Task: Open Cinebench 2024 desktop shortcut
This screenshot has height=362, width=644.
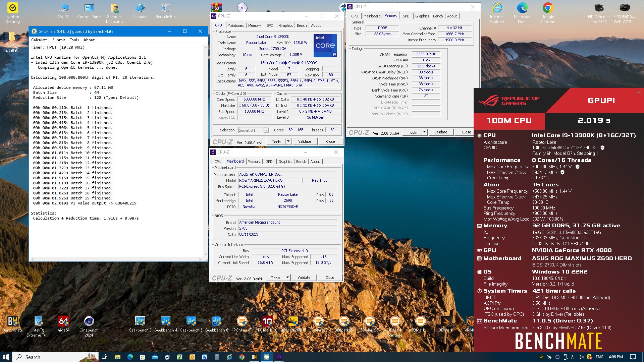Action: 89,326
